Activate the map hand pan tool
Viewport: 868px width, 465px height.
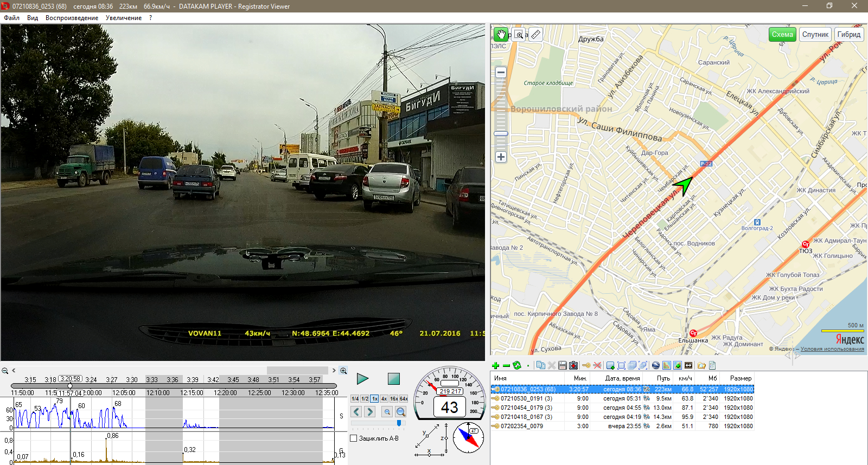point(501,35)
